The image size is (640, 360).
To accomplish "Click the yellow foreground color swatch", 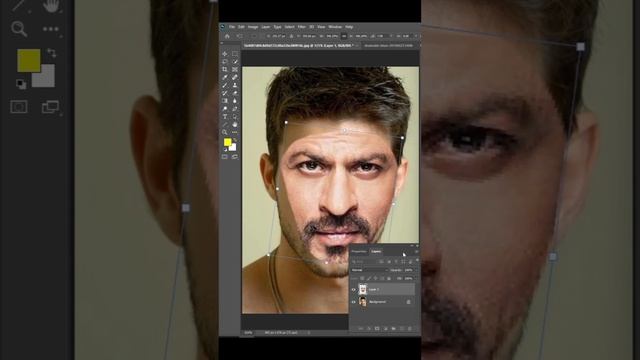I will [227, 142].
